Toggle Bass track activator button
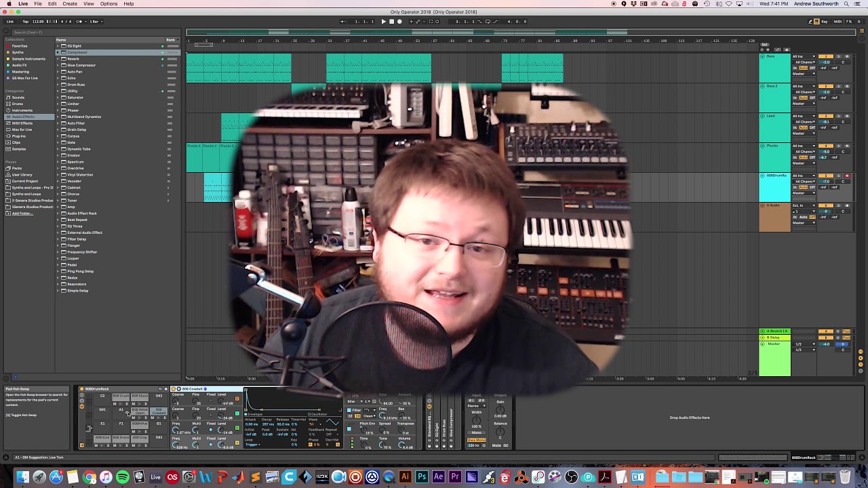 coord(826,56)
